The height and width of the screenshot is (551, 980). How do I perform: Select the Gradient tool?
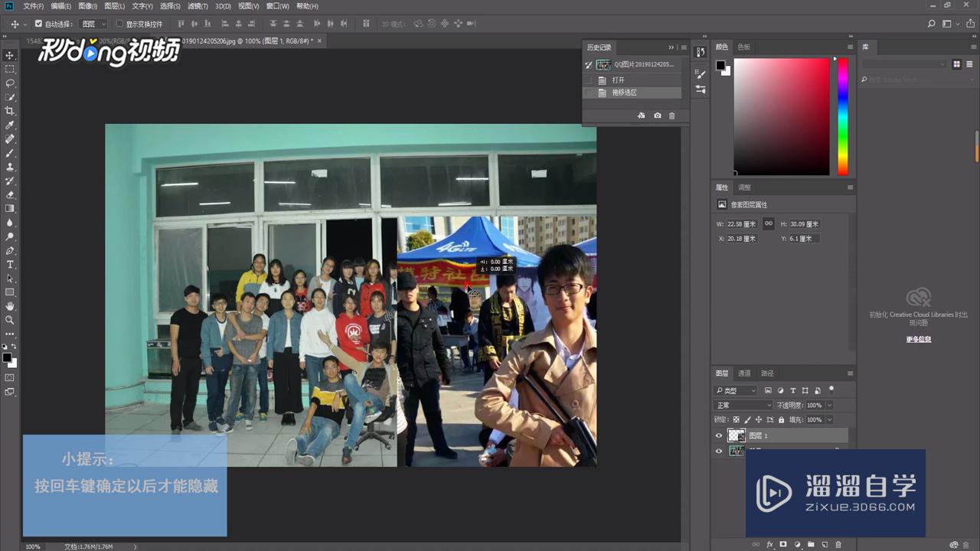10,208
